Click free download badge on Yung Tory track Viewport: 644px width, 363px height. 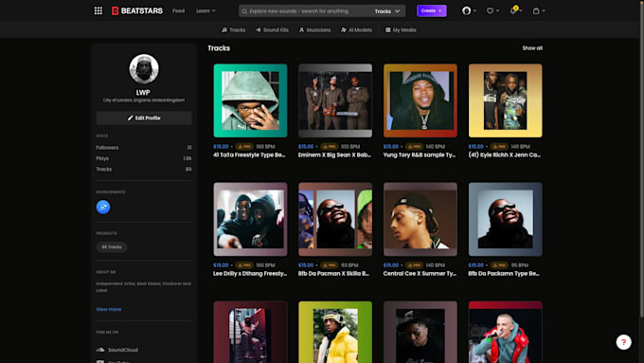pyautogui.click(x=415, y=146)
